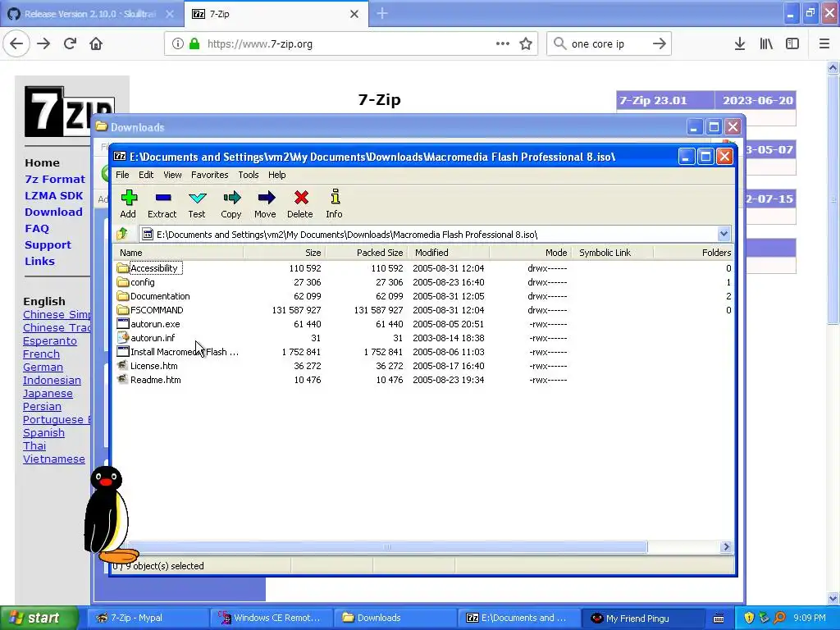Sort file list by Modified column
This screenshot has height=630, width=840.
tap(449, 253)
